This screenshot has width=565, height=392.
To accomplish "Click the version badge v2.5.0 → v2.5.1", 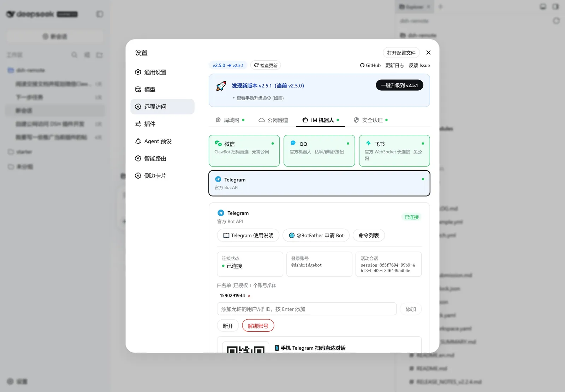I will (228, 65).
